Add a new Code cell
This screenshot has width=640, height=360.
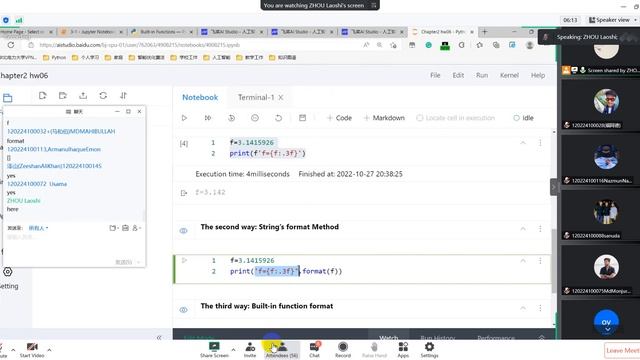(339, 118)
